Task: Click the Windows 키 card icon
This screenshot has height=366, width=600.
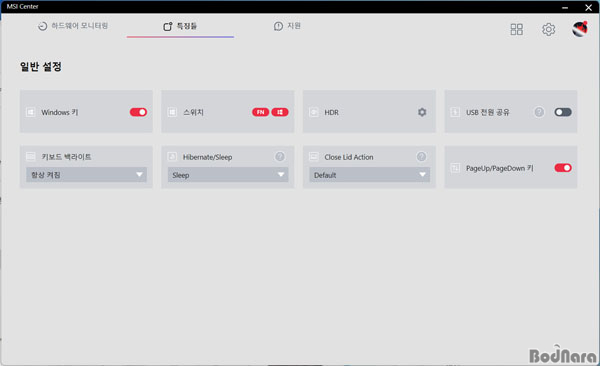Action: click(x=30, y=112)
